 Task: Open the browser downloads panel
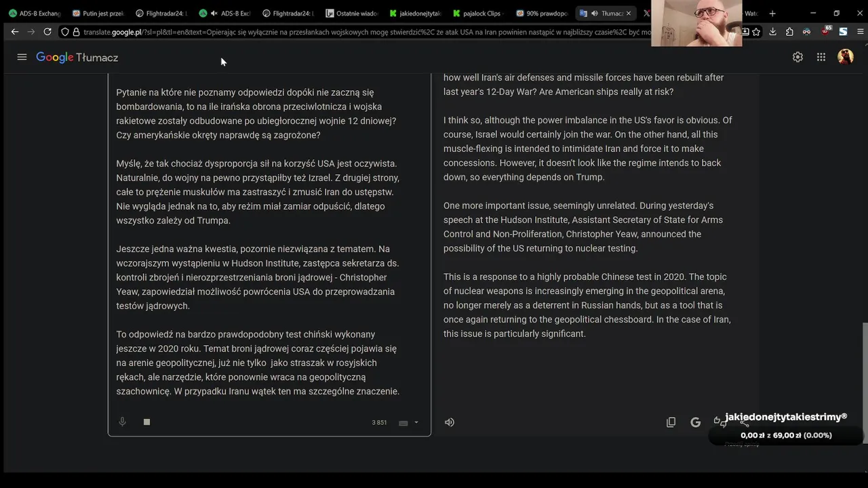(x=773, y=31)
